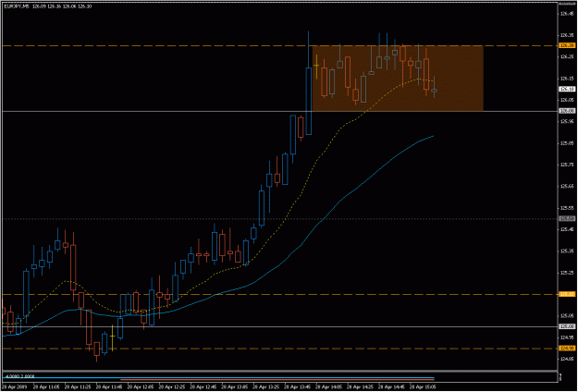Click the 125.25 price scale value

568,273
